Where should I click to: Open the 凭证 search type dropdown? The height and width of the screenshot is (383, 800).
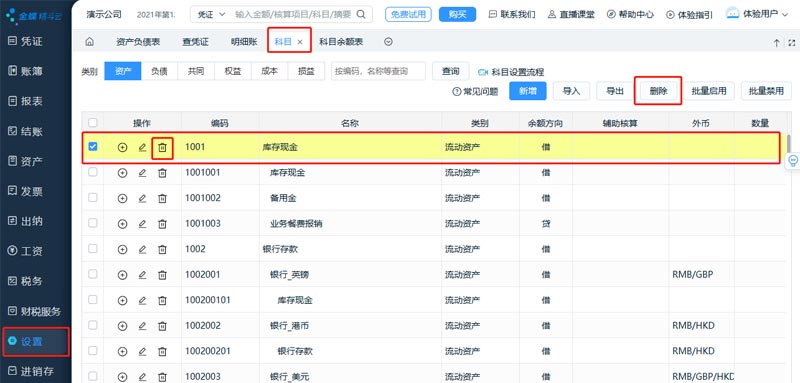211,14
